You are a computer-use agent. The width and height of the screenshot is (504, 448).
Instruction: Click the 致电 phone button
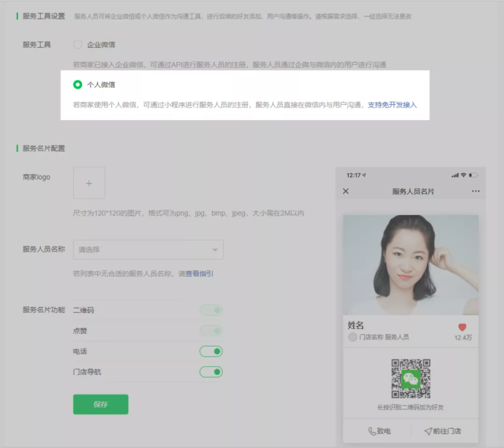click(x=380, y=431)
